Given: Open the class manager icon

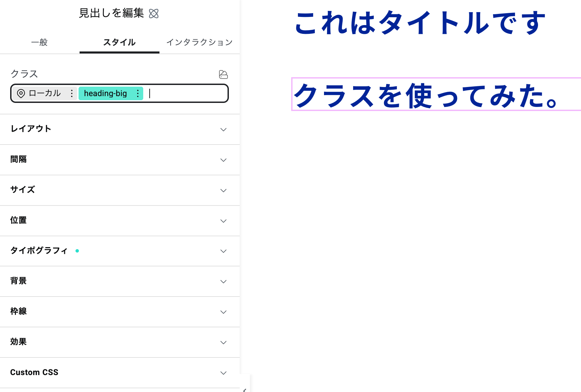Looking at the screenshot, I should tap(223, 74).
